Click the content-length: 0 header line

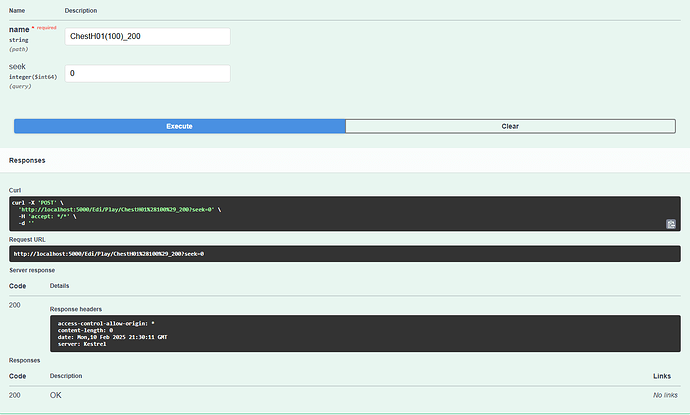pyautogui.click(x=85, y=331)
